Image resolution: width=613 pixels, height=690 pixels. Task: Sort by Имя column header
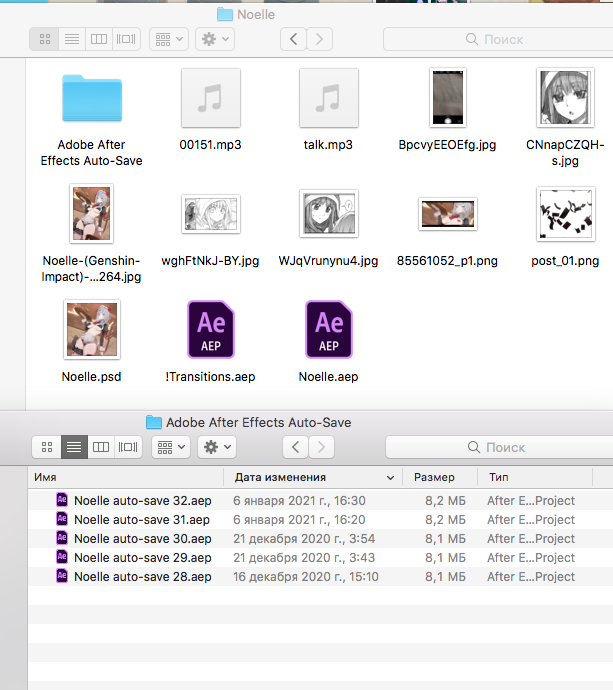[126, 477]
